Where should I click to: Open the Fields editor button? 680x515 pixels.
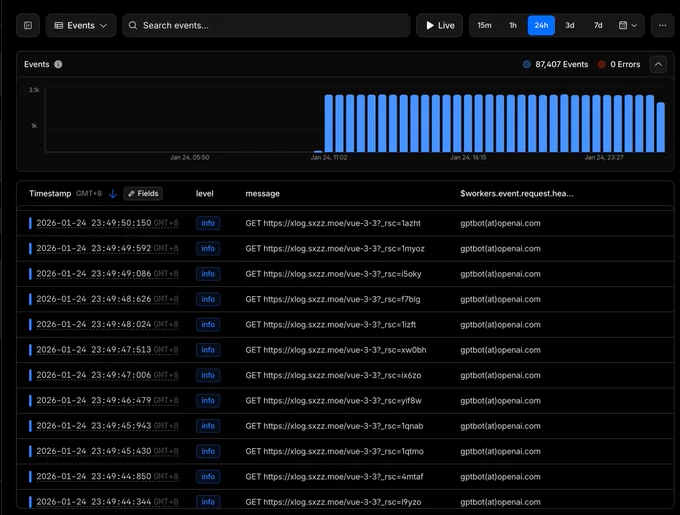click(x=143, y=194)
